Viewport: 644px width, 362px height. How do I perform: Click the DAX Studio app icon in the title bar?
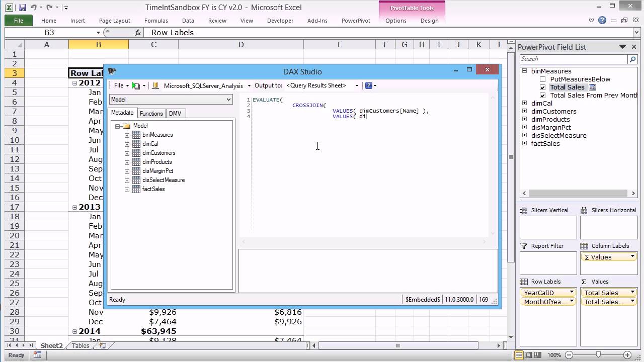click(112, 71)
